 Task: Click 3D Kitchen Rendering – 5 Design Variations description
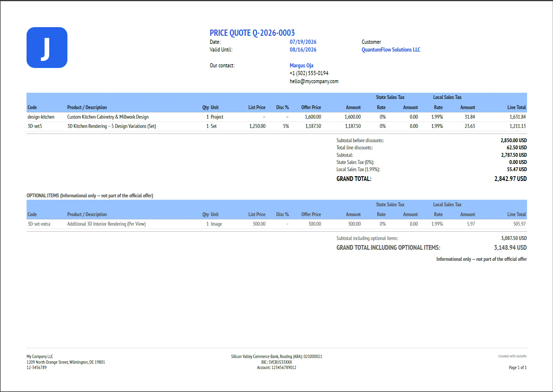tap(112, 126)
